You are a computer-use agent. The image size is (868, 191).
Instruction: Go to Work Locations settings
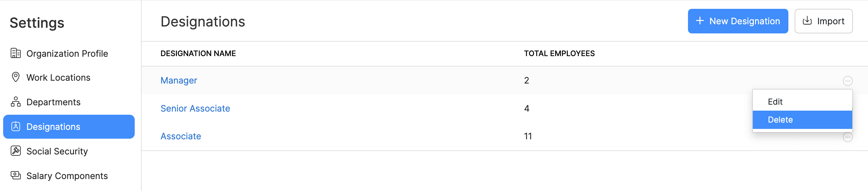point(58,78)
